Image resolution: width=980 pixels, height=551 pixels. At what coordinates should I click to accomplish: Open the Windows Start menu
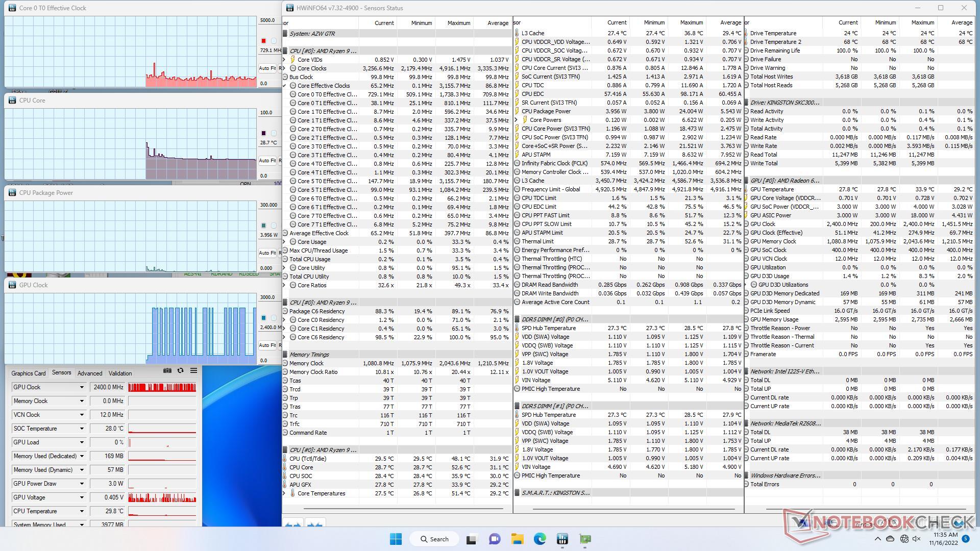(396, 539)
